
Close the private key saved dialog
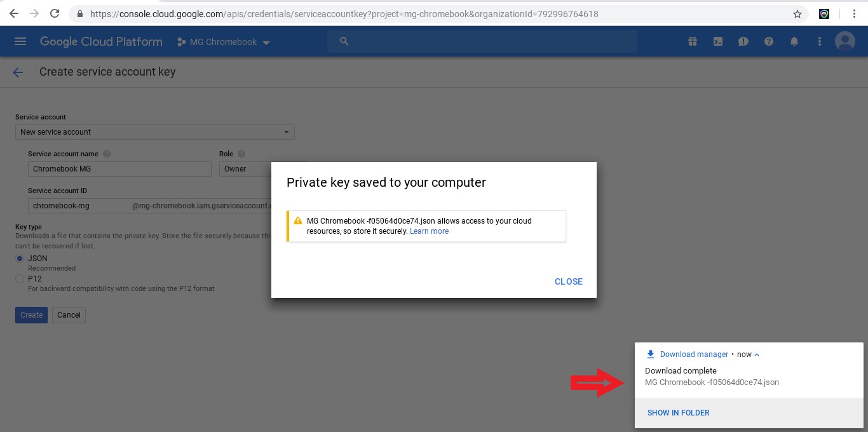pos(569,281)
